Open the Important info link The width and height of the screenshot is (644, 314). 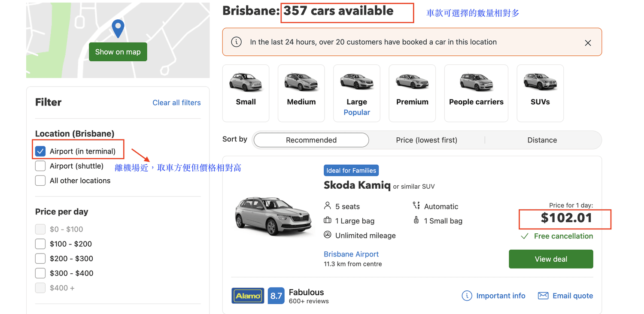(x=501, y=296)
